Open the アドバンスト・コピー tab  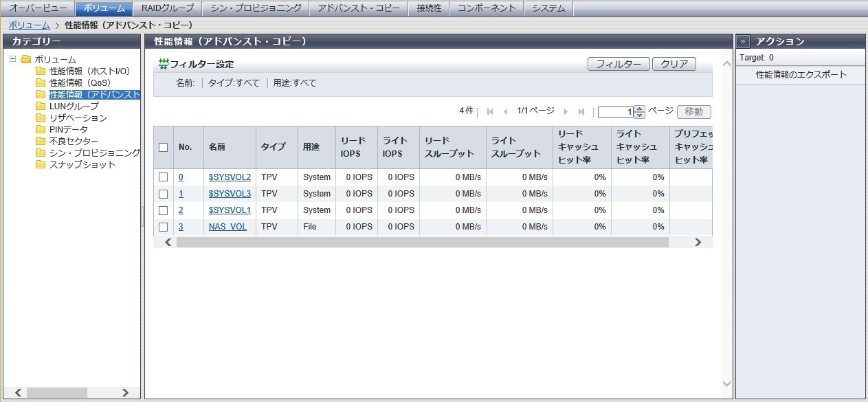358,8
